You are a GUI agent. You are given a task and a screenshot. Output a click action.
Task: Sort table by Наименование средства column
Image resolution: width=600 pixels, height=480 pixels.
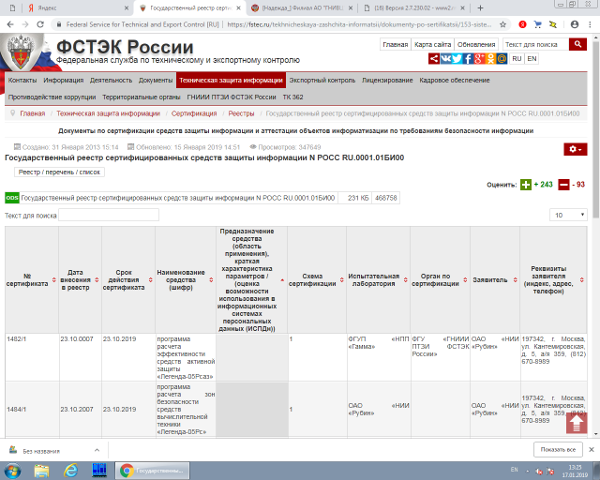[211, 280]
